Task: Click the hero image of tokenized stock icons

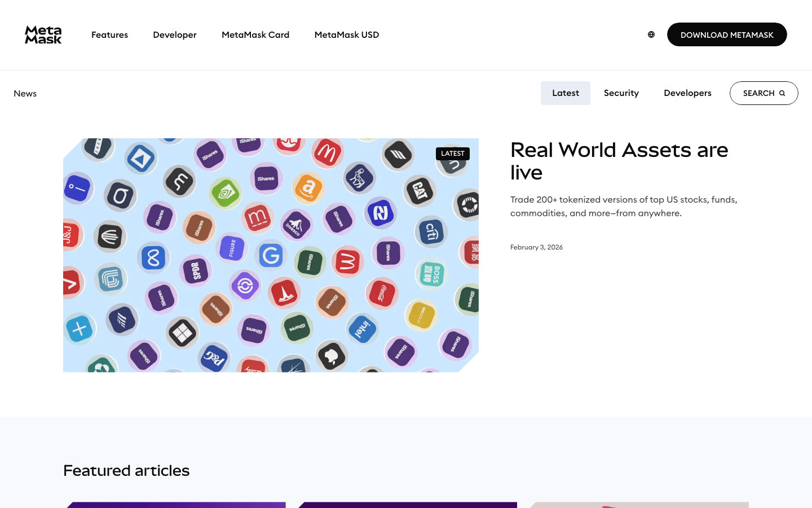Action: (x=271, y=255)
